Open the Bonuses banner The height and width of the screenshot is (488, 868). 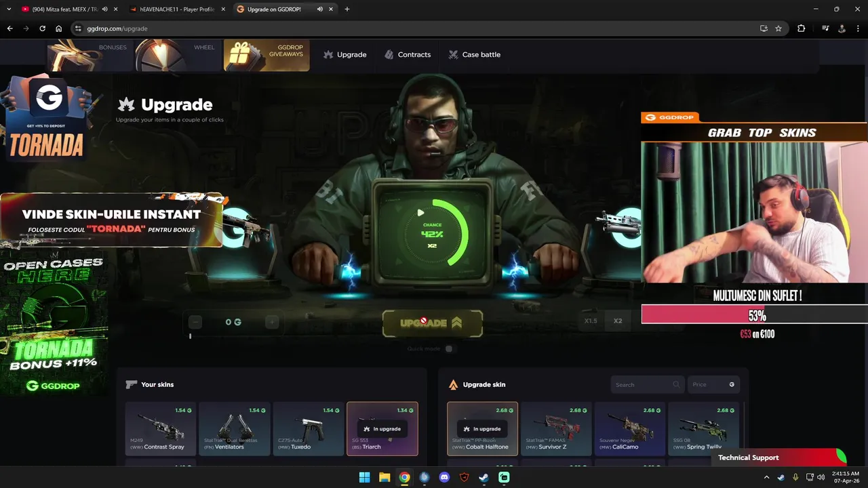[x=88, y=56]
